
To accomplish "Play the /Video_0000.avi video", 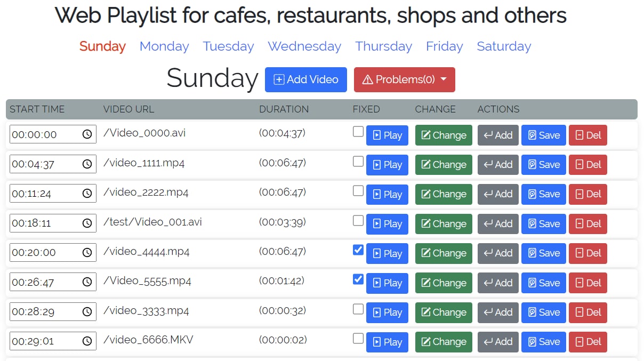I will (387, 135).
